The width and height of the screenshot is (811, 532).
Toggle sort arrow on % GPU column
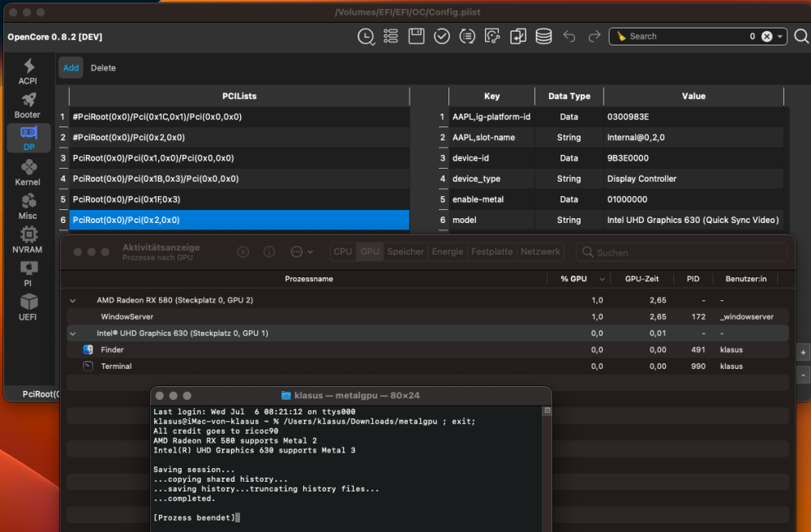click(x=602, y=279)
